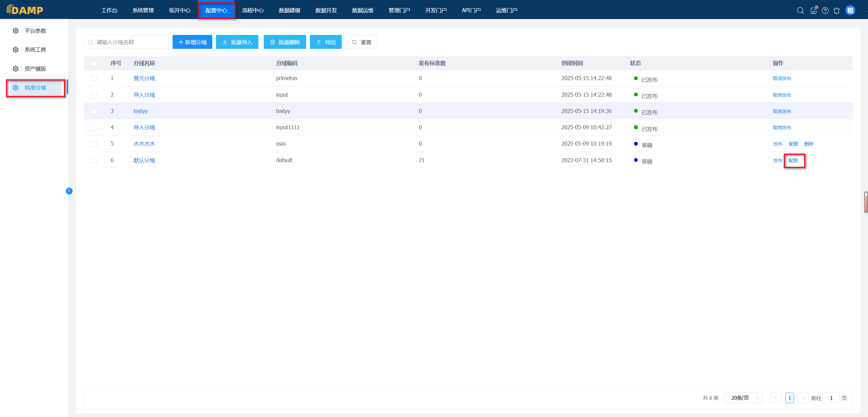Screen dimensions: 868x417
Task: Switch to the 数据建模 top menu
Action: tap(289, 11)
